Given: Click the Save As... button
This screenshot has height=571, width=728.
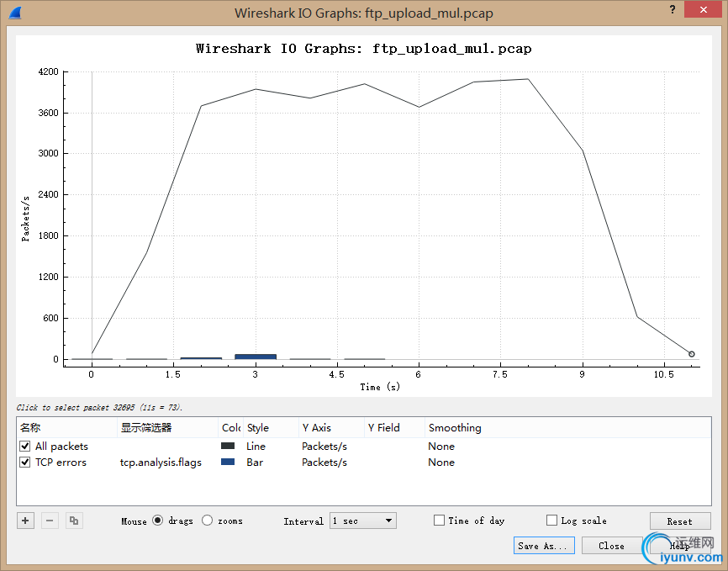Looking at the screenshot, I should pos(544,546).
